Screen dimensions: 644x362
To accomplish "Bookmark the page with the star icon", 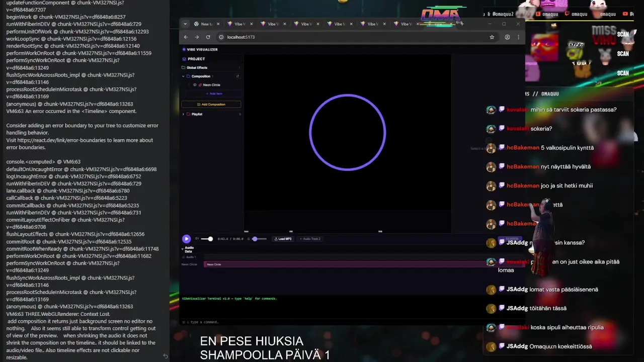I will click(x=492, y=37).
